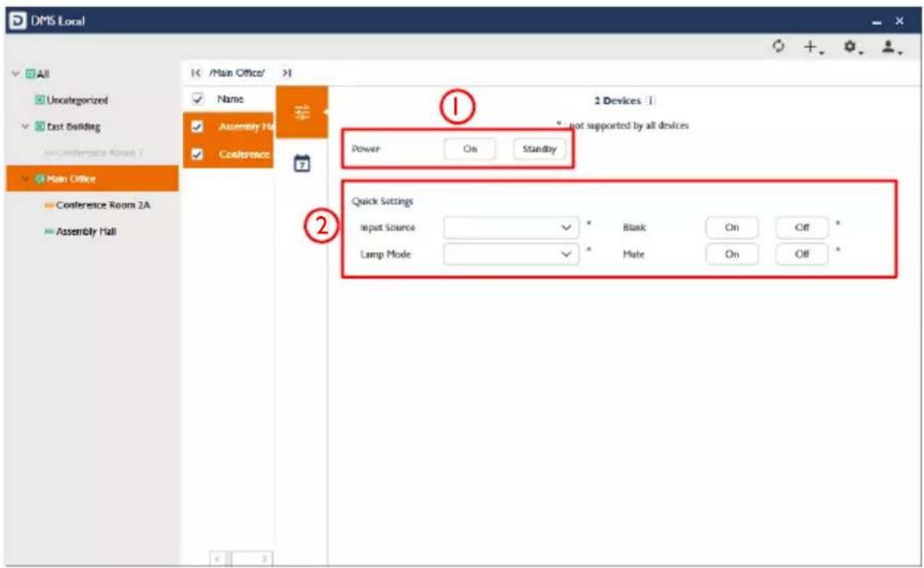
Task: Turn Power On
Action: click(469, 149)
